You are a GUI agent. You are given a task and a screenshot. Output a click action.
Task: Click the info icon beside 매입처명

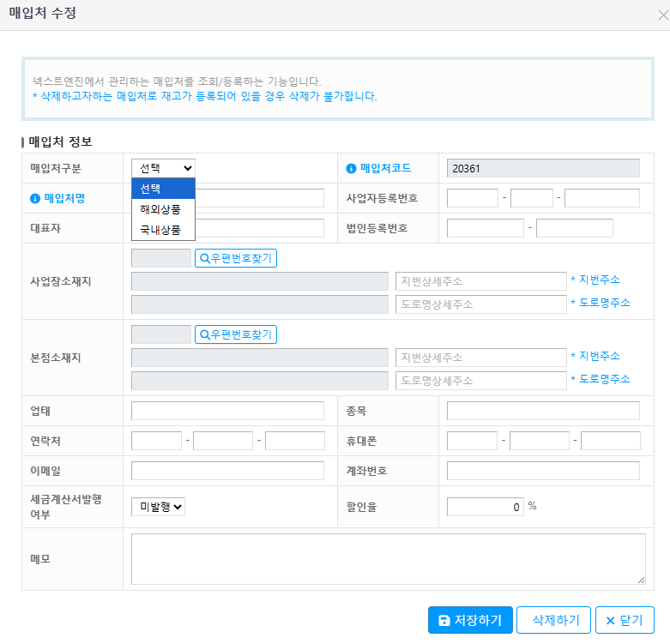35,198
